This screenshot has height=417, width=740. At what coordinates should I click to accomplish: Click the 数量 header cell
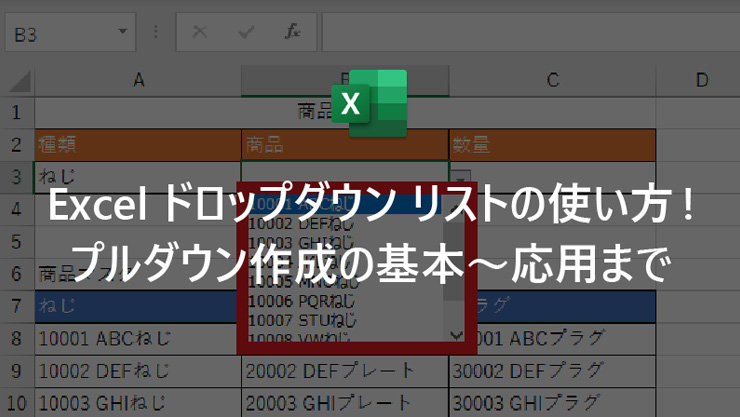click(552, 145)
